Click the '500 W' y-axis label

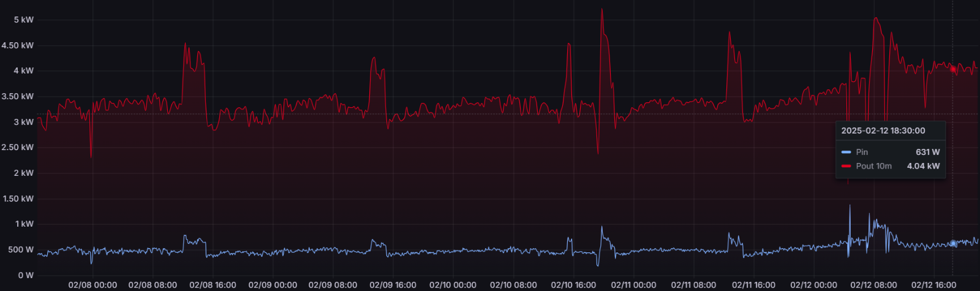tap(21, 249)
